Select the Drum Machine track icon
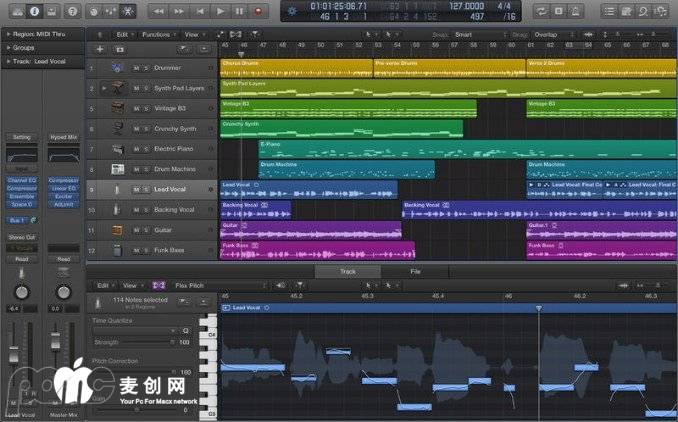 coord(118,169)
